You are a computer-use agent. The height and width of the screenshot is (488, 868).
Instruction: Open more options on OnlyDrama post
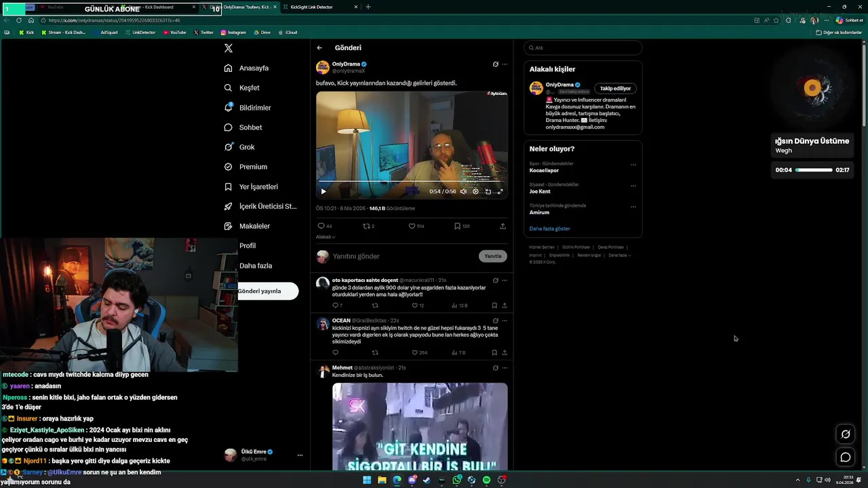click(x=504, y=64)
